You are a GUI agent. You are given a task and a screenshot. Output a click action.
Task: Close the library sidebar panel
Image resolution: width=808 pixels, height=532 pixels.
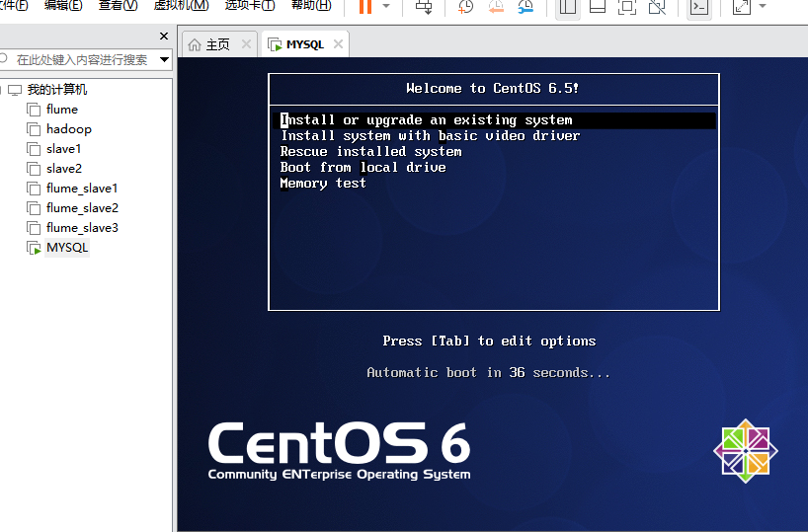(x=164, y=37)
